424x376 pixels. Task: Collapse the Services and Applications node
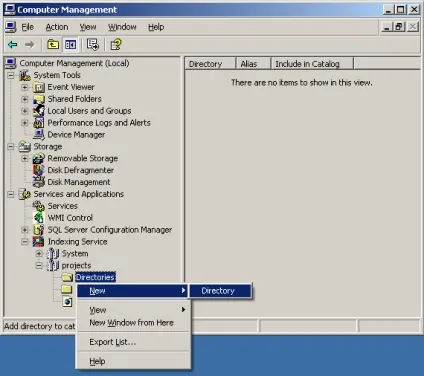pyautogui.click(x=11, y=194)
